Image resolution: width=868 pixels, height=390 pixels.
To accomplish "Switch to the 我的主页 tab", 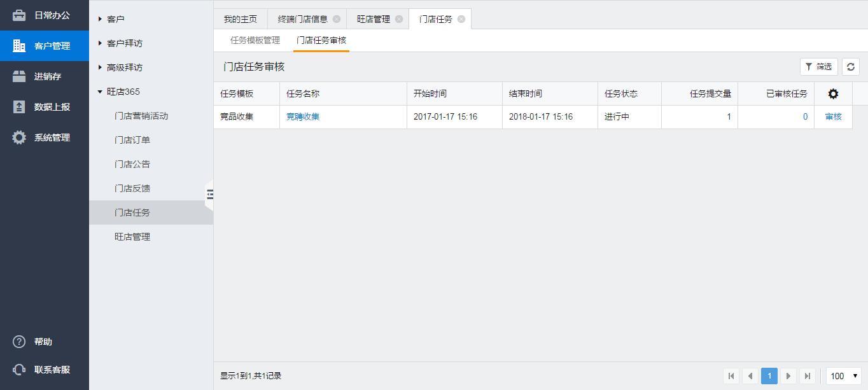I will (241, 19).
